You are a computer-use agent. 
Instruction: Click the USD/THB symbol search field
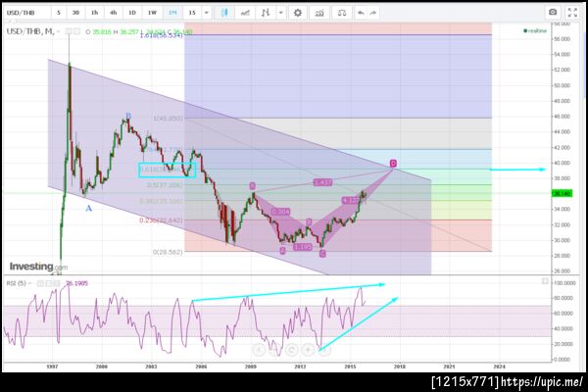[x=27, y=13]
